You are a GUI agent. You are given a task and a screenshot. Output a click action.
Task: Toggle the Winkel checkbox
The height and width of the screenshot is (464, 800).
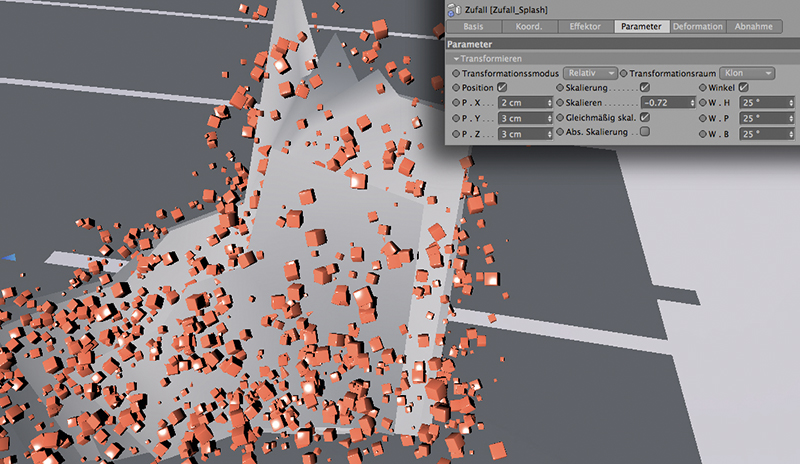[x=743, y=88]
